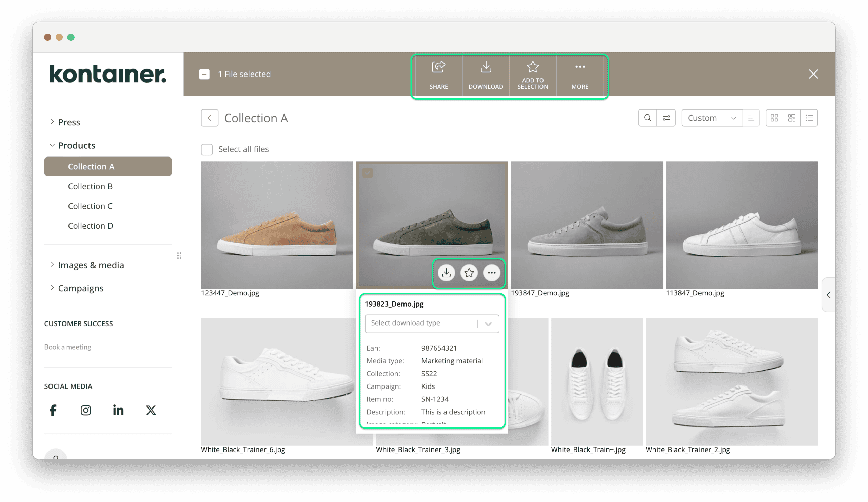Click the Collection A page heading

tap(256, 118)
